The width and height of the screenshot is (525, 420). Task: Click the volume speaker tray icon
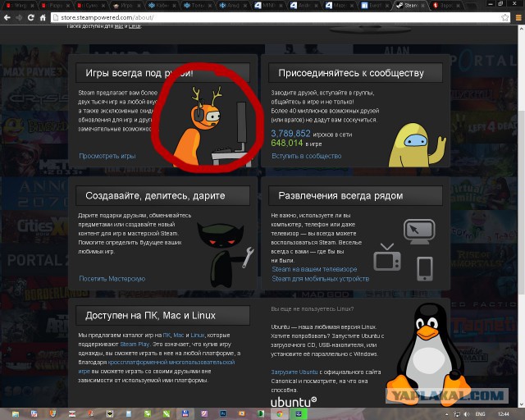click(467, 414)
